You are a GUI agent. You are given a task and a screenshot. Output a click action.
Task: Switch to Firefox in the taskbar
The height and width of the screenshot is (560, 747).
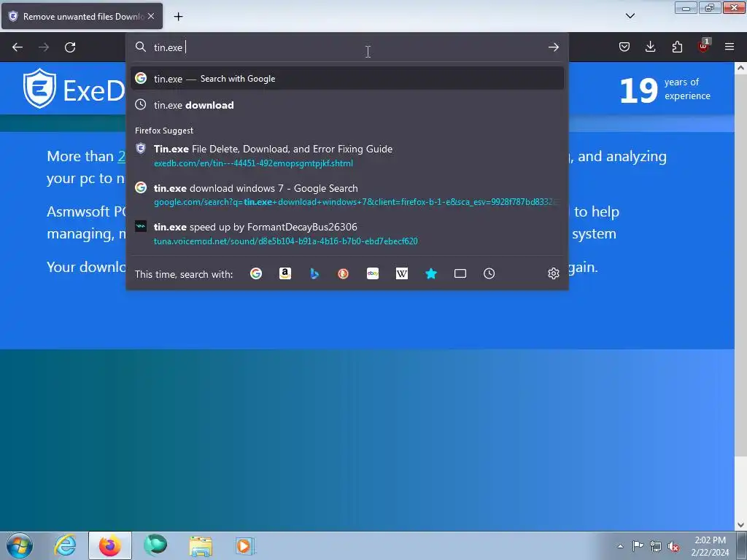109,545
